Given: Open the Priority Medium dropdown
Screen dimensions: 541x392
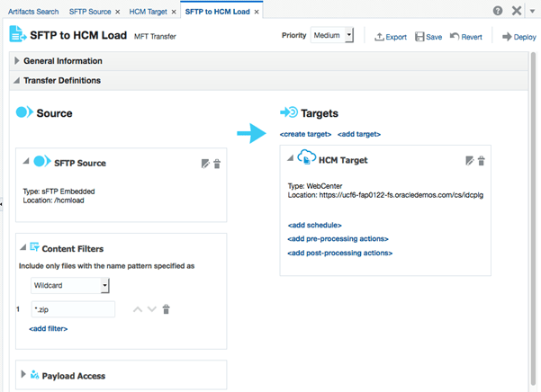Looking at the screenshot, I should point(332,36).
